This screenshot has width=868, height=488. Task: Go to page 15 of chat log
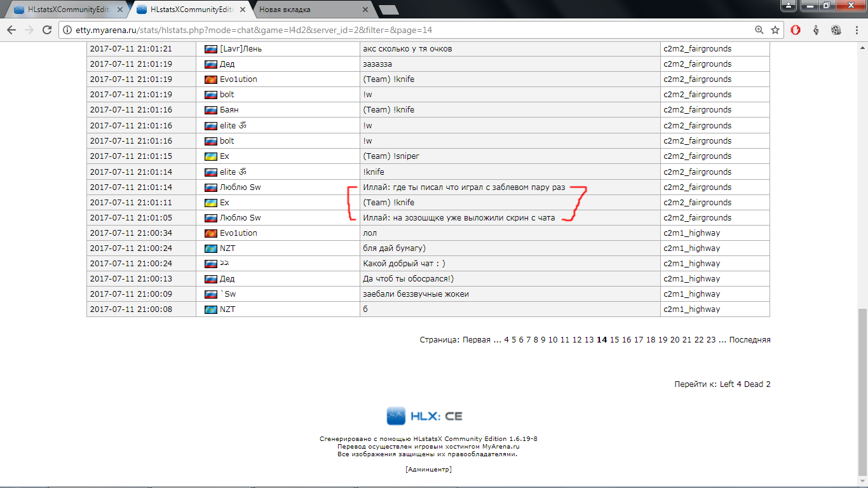[x=614, y=340]
